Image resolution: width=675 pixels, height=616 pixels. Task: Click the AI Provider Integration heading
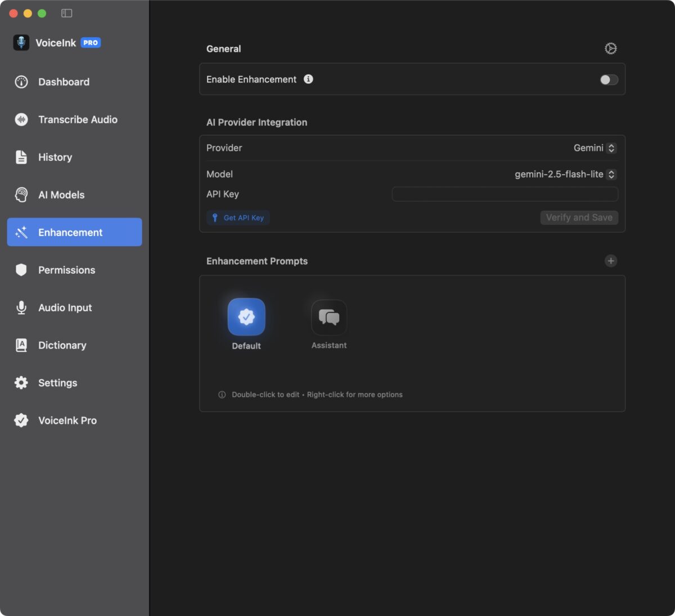point(256,123)
